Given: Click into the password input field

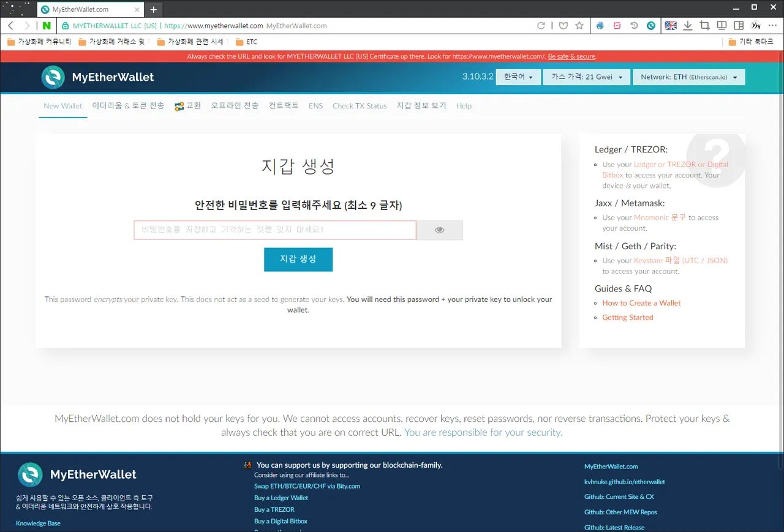Looking at the screenshot, I should (x=275, y=230).
